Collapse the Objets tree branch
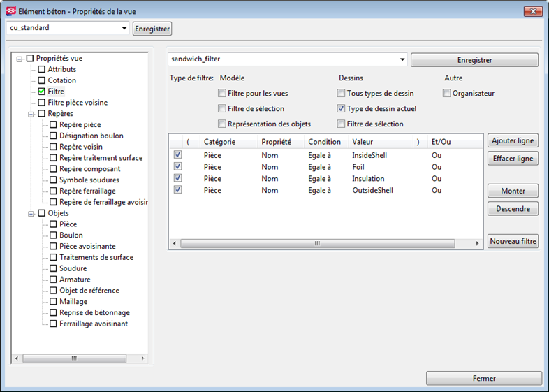Screen dimensions: 549x392 [31, 213]
